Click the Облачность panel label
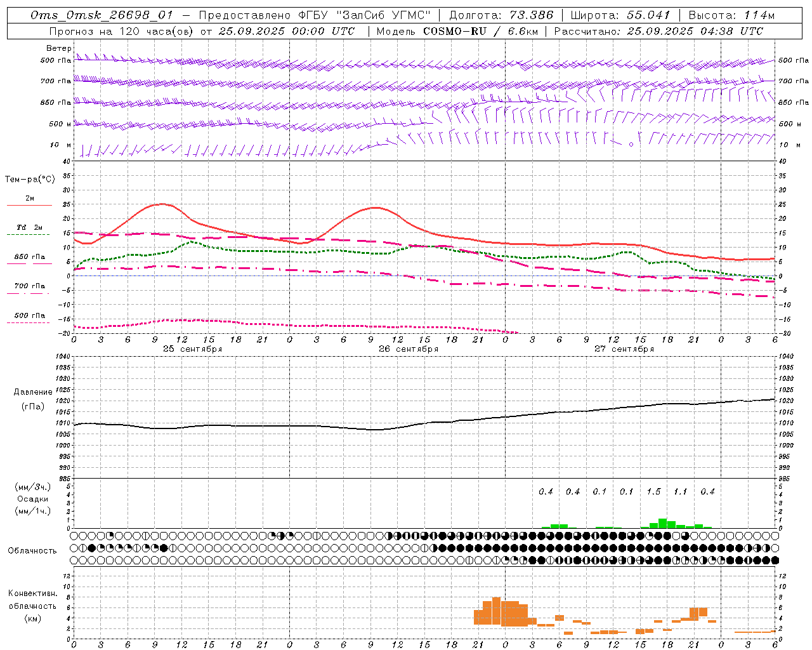Screen dimensions: 812x650 32,551
